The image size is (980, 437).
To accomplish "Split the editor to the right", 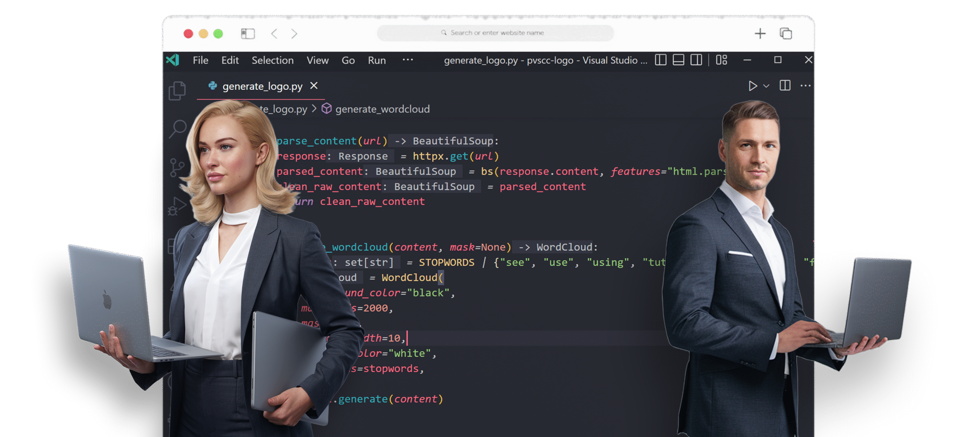I will [785, 86].
